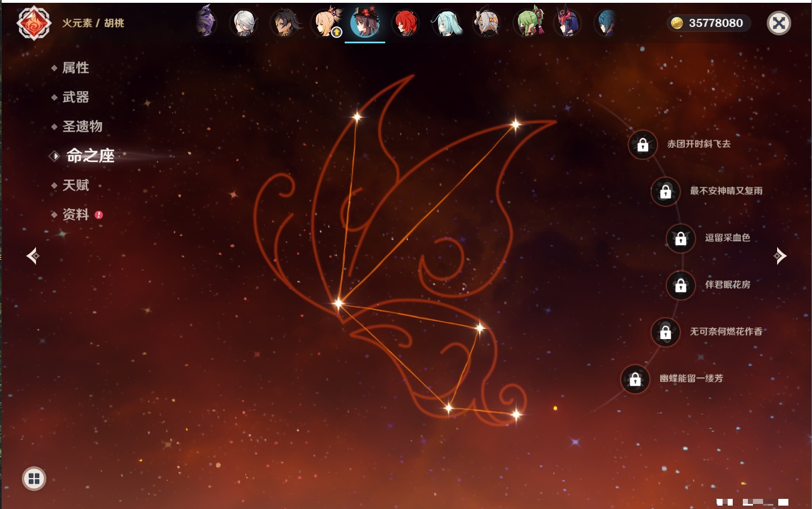View constellation label 无可奈何燃花作香
Viewport: 812px width, 509px height.
tap(727, 331)
